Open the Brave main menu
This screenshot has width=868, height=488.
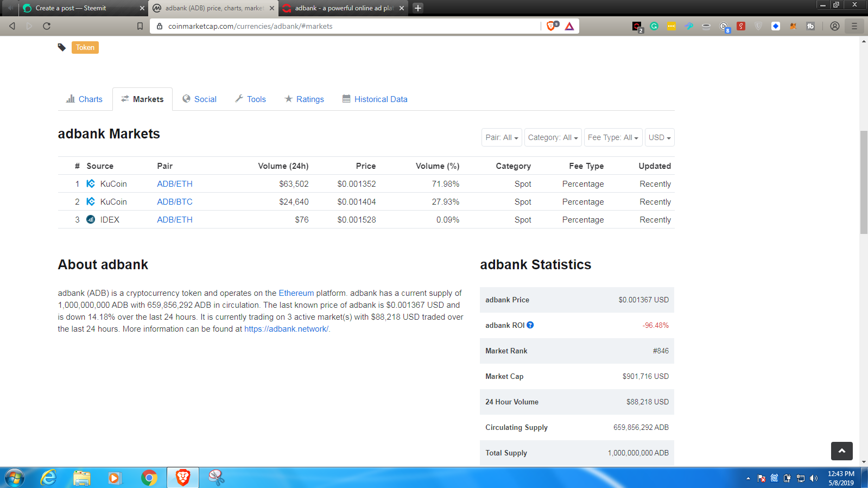[854, 26]
